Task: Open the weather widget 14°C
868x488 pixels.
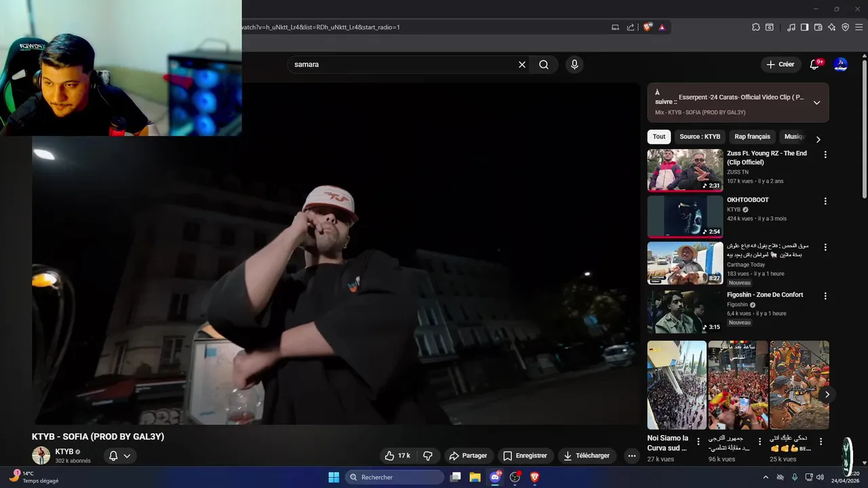Action: [34, 477]
